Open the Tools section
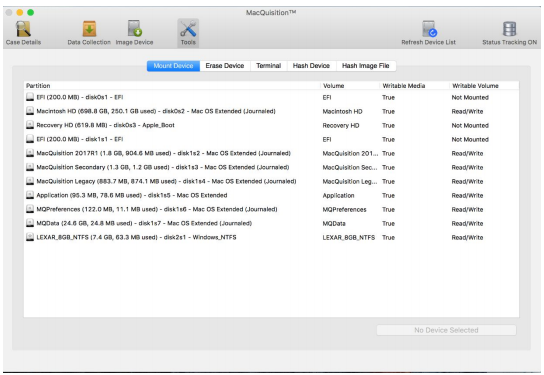This screenshot has height=375, width=544. pos(188,33)
